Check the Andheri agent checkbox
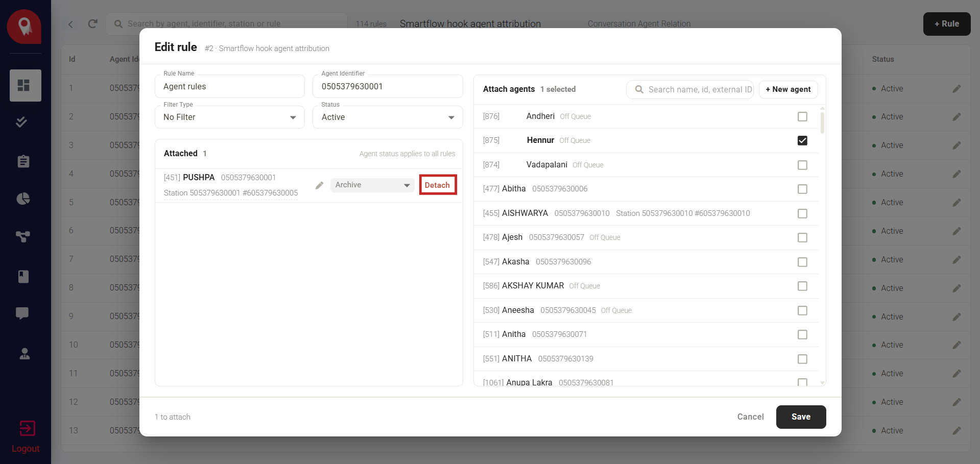 coord(802,116)
